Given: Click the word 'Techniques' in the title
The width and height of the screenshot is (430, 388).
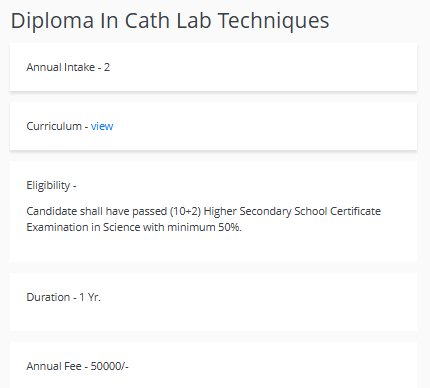Looking at the screenshot, I should point(274,21).
